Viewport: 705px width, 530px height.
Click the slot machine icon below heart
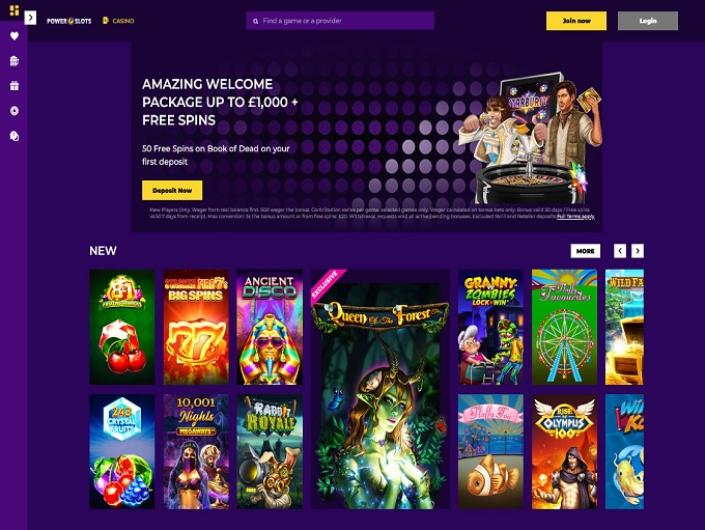click(14, 61)
